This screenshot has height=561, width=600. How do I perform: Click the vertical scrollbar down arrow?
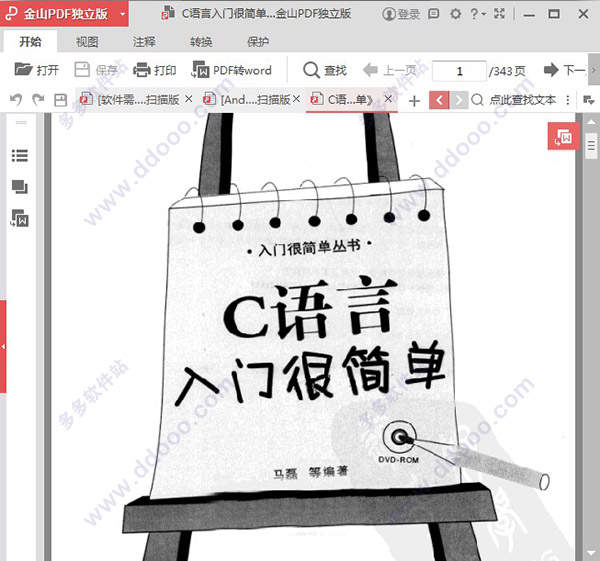coord(591,553)
